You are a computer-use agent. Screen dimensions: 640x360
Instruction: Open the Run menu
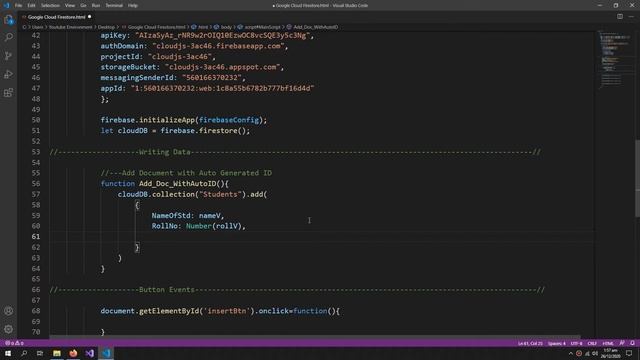(96, 5)
